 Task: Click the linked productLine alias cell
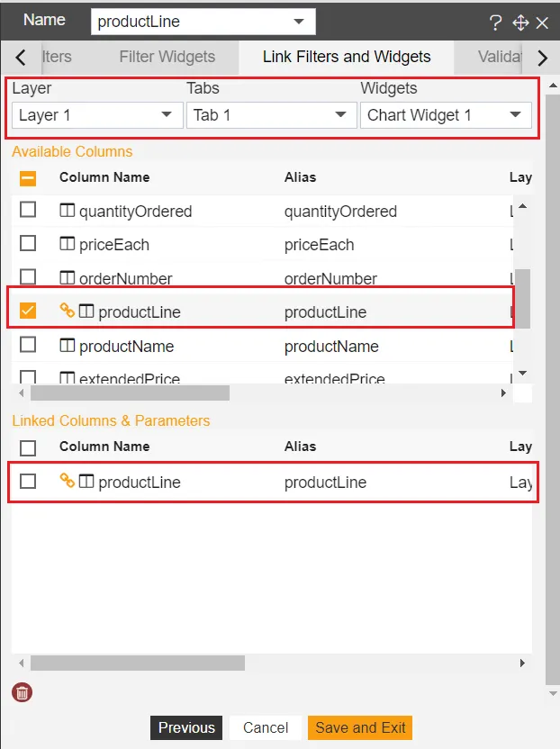click(x=325, y=483)
